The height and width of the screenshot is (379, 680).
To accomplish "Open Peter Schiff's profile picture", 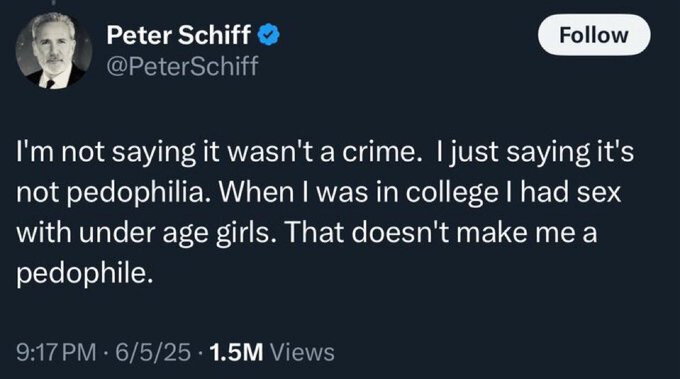I will point(54,51).
